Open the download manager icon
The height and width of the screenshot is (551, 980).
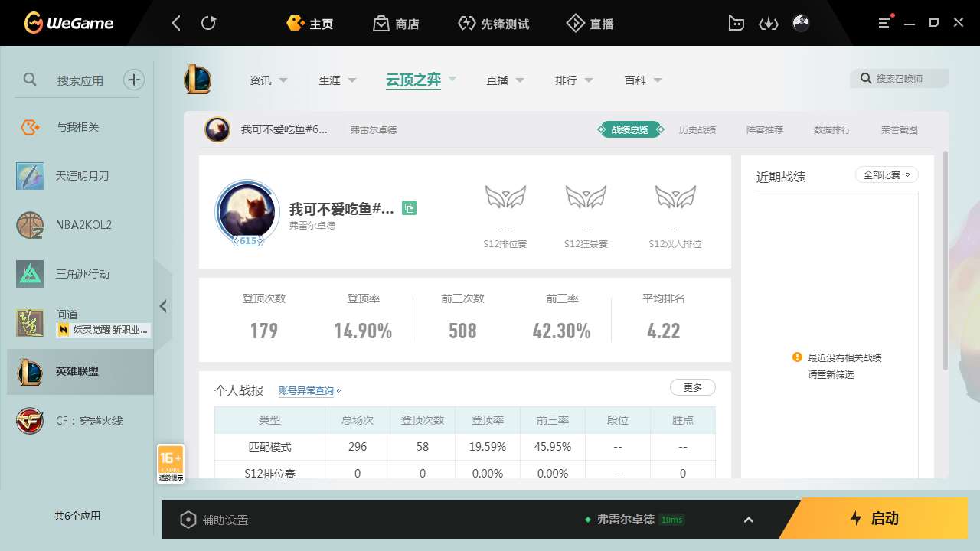coord(768,23)
